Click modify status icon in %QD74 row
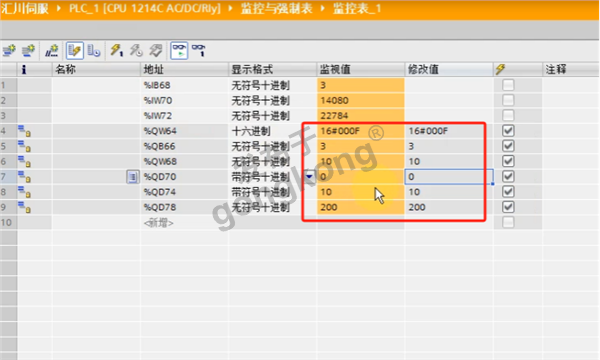This screenshot has height=360, width=600. point(24,192)
